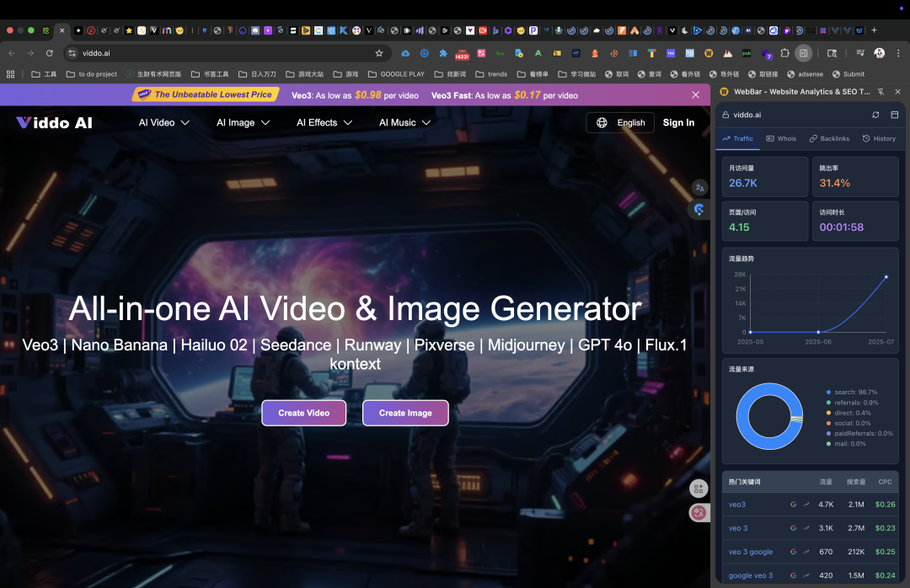The image size is (910, 588).
Task: Click the Viddo AI logo
Action: 54,122
